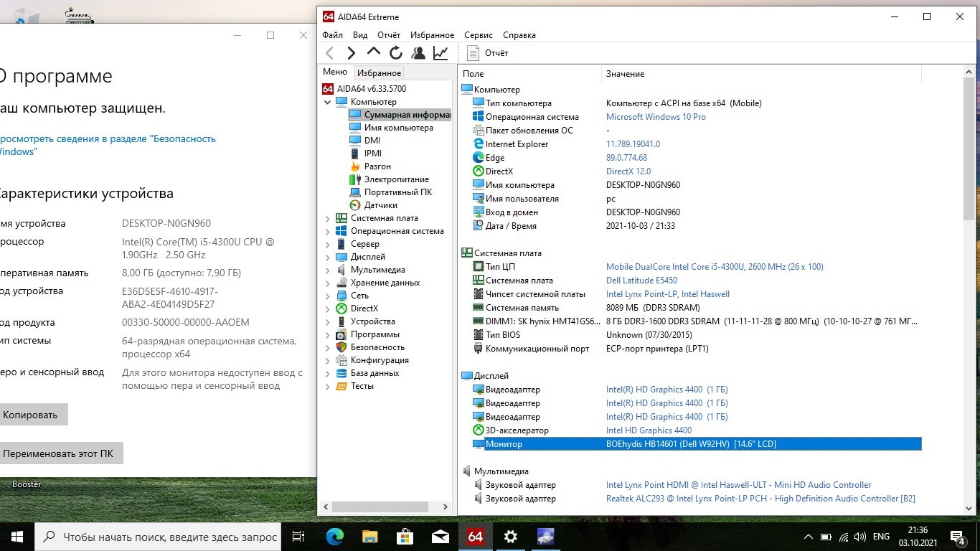980x551 pixels.
Task: Launch Microsoft Edge from taskbar
Action: 334,537
